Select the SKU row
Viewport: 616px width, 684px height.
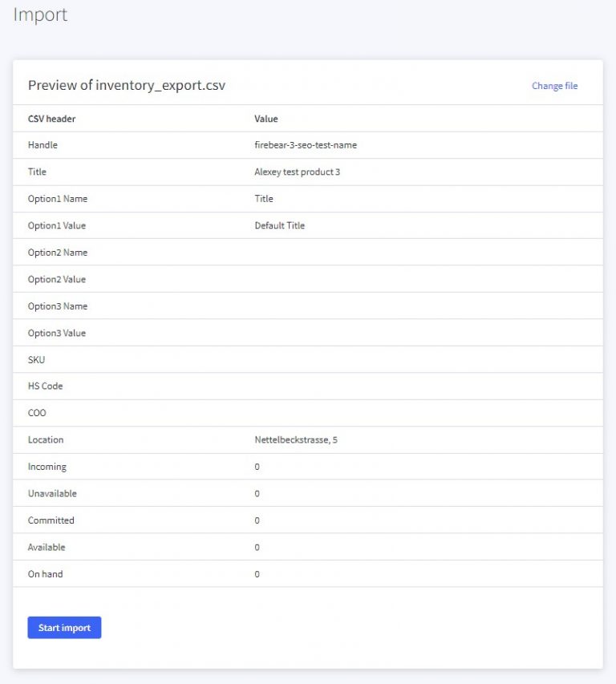point(34,359)
